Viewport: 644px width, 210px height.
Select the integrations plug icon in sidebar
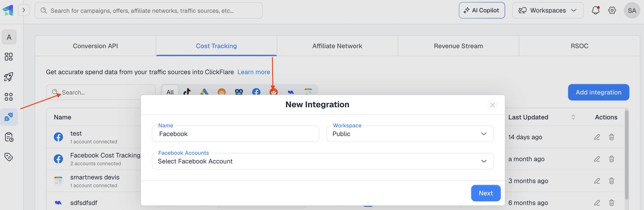click(9, 117)
